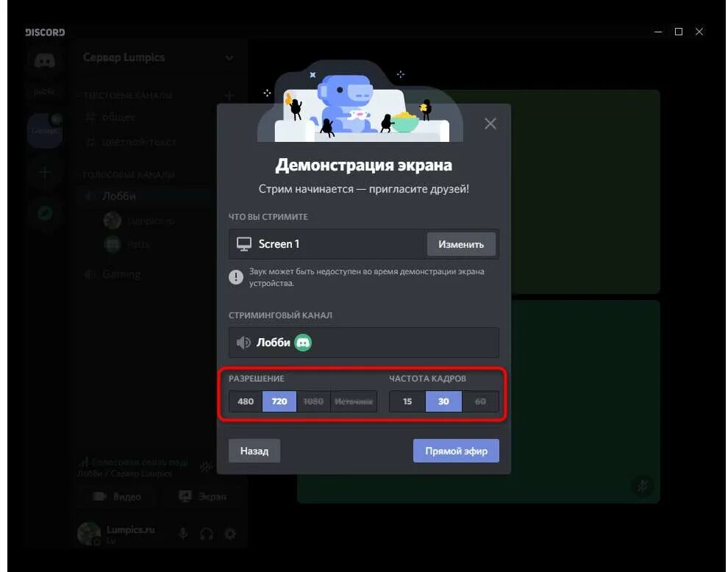Toggle the headphones deafen icon
The height and width of the screenshot is (572, 728).
tap(207, 534)
